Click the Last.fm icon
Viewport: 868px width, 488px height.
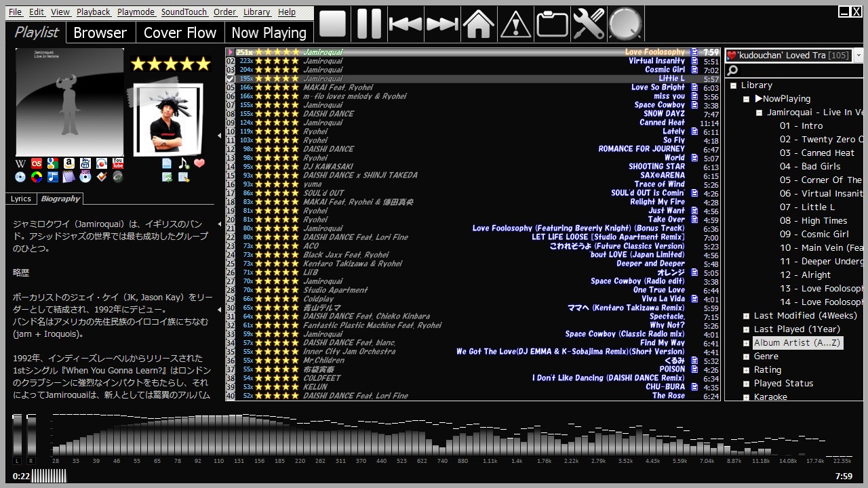[x=37, y=163]
